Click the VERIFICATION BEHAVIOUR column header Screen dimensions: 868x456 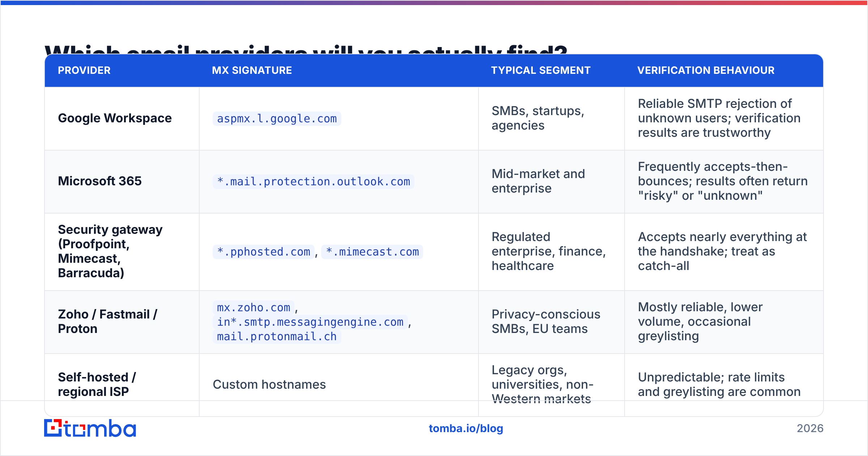[x=706, y=70]
